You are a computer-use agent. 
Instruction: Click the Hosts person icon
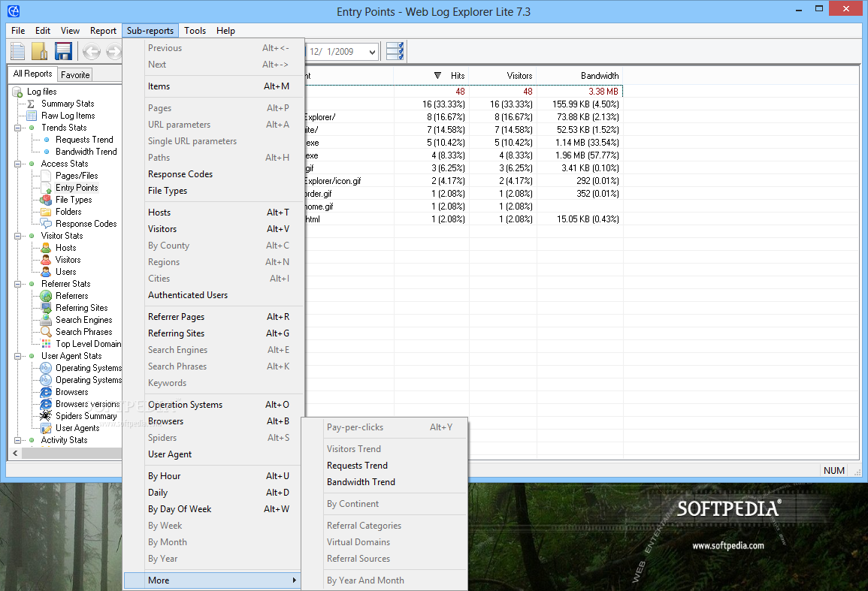click(47, 248)
